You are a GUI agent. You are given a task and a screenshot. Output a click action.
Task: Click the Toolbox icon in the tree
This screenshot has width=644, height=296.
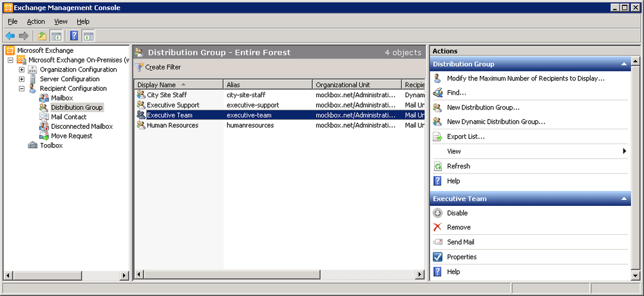pyautogui.click(x=33, y=145)
